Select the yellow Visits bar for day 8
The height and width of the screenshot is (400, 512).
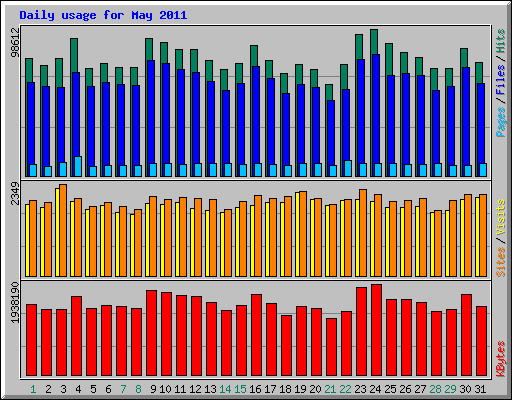pos(132,245)
